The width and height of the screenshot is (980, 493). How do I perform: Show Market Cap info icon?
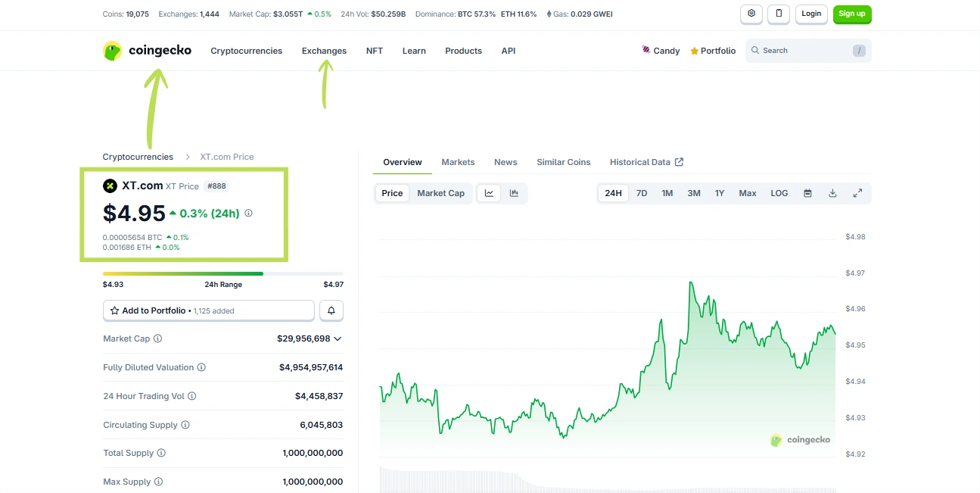tap(158, 339)
